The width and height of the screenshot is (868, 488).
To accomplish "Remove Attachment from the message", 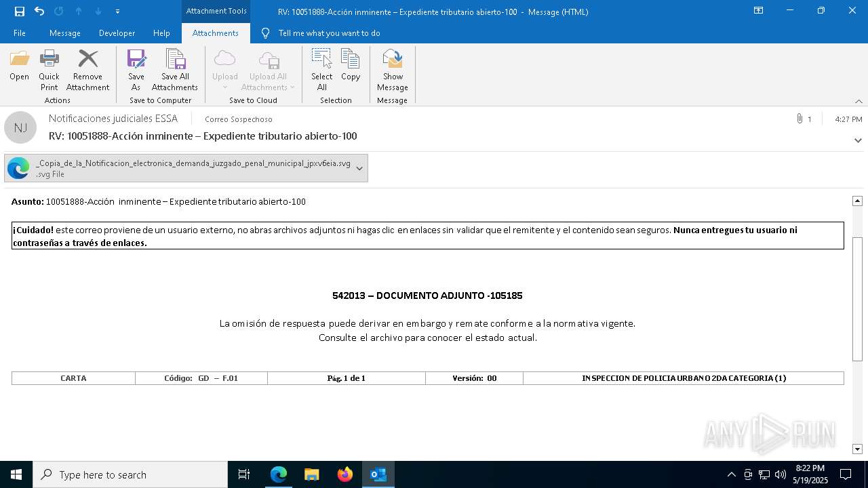I will [87, 70].
